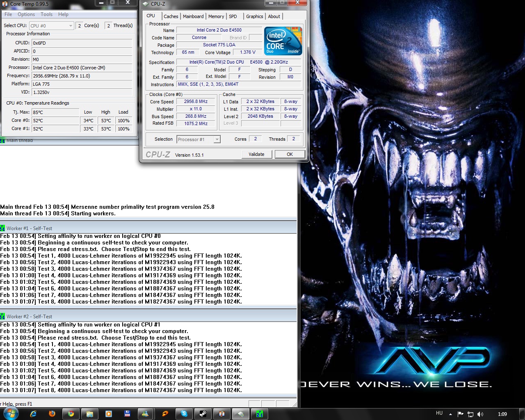Click the Core Temp taskbar icon
The height and width of the screenshot is (420, 525).
pos(222,414)
